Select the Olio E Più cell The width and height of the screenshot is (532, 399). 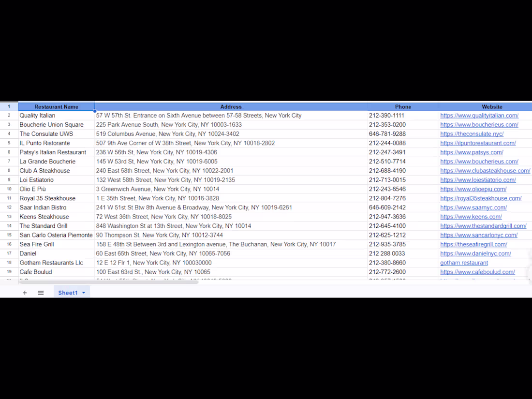pyautogui.click(x=56, y=189)
